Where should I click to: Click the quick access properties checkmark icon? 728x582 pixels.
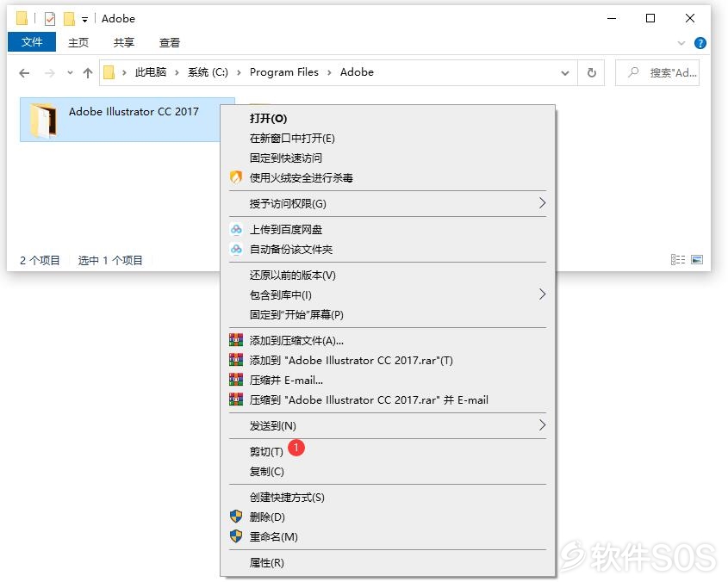pos(50,19)
